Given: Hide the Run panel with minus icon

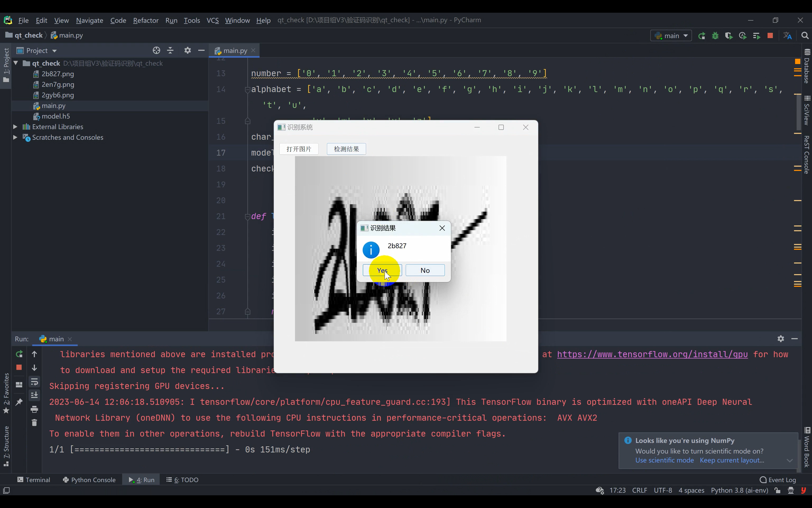Looking at the screenshot, I should coord(795,339).
